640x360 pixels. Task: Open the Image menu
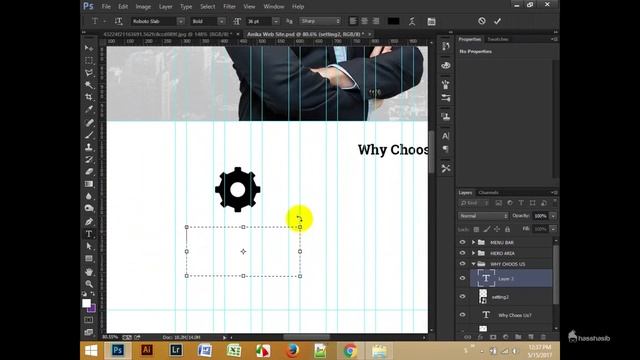143,7
